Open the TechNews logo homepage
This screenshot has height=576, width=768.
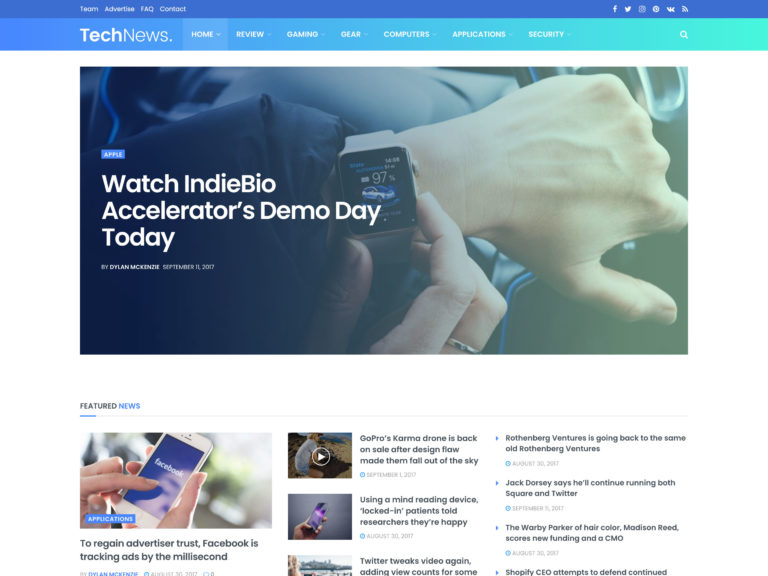click(x=126, y=35)
